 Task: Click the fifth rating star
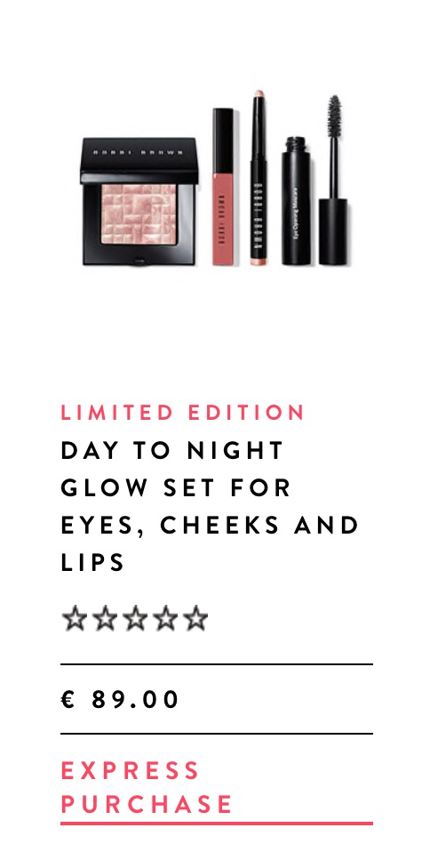click(195, 618)
